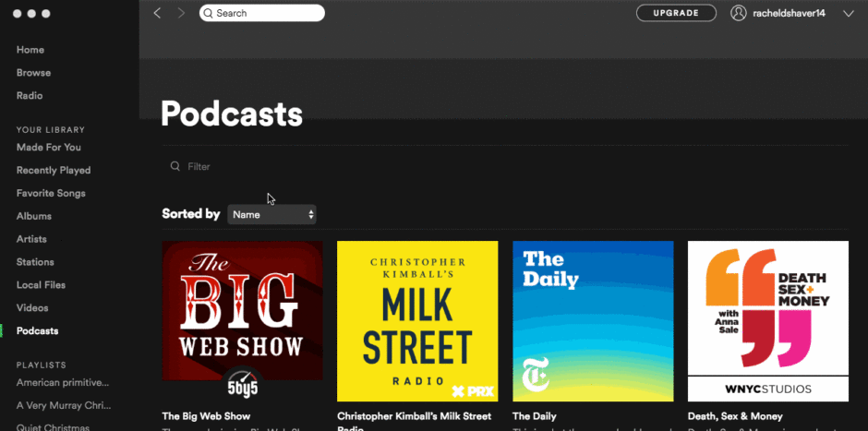
Task: Open Recently Played
Action: pos(54,171)
